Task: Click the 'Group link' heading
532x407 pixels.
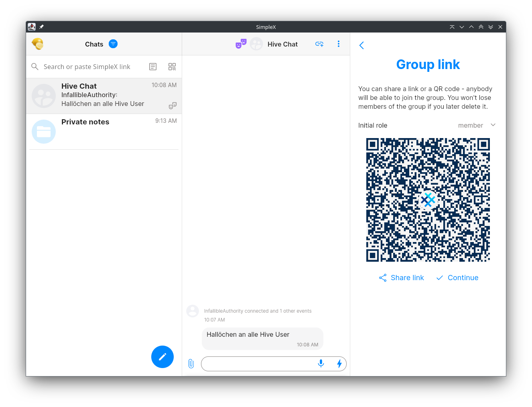Action: tap(428, 65)
